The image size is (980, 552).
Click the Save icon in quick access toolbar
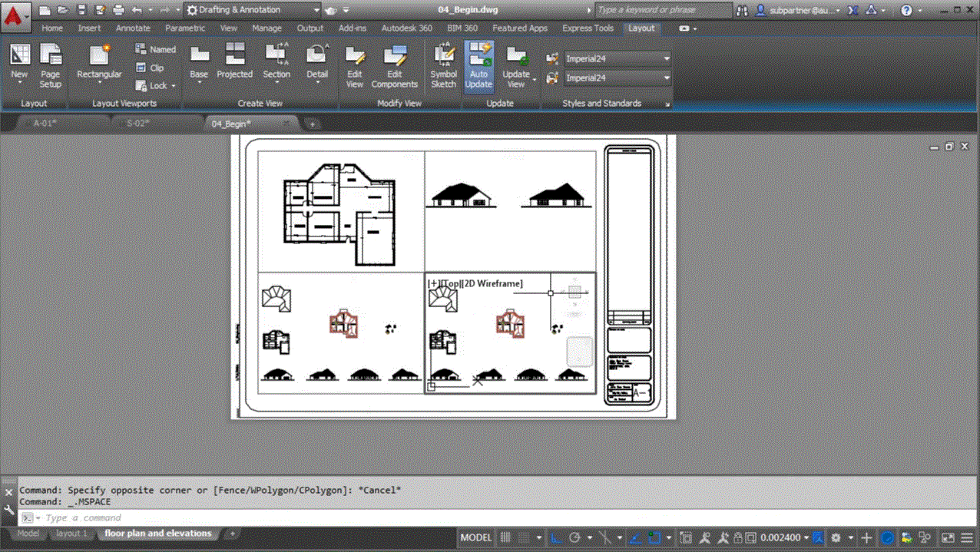pyautogui.click(x=81, y=10)
